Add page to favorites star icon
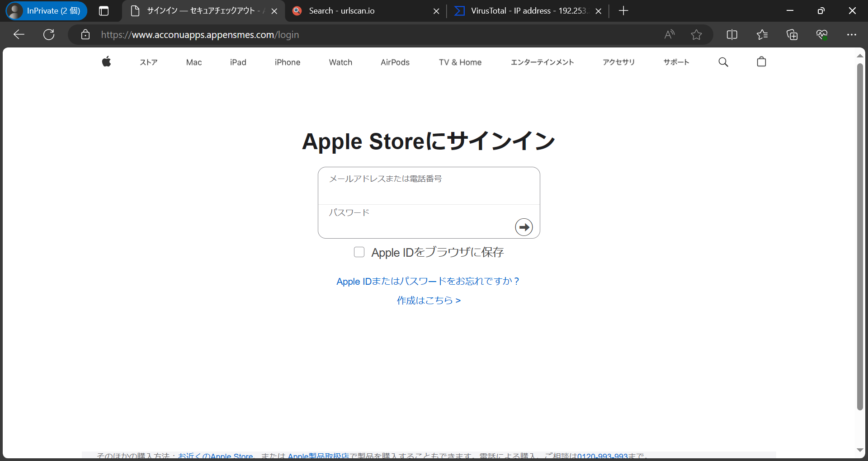Viewport: 868px width, 461px height. click(x=696, y=34)
